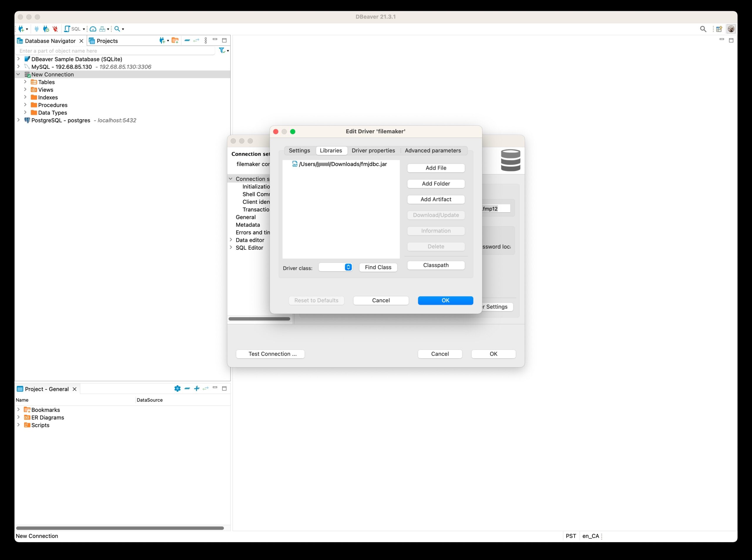Image resolution: width=752 pixels, height=560 pixels.
Task: Click the navigator filter funnel icon
Action: click(222, 50)
